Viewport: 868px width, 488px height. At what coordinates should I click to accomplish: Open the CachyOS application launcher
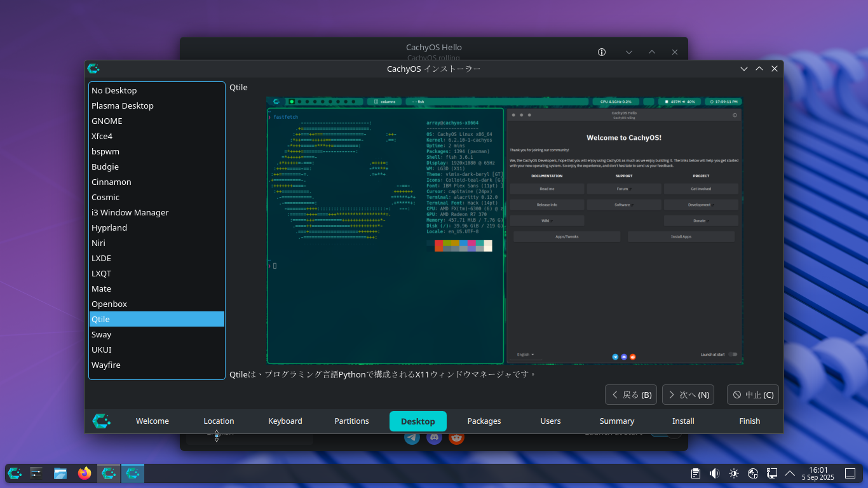click(x=15, y=473)
